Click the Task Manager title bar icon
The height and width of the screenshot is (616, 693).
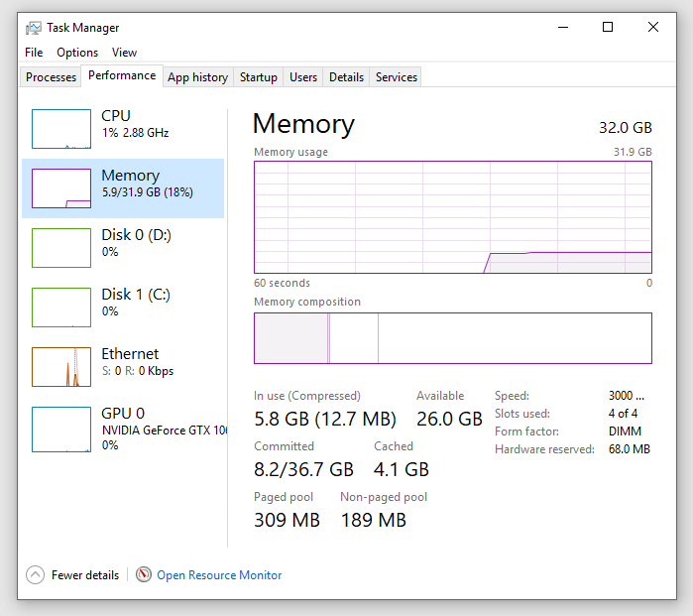(34, 28)
